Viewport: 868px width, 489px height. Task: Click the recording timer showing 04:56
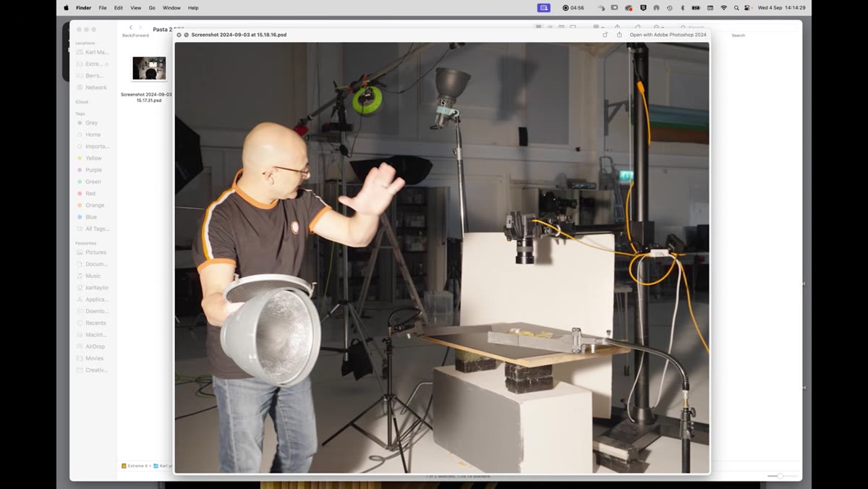[x=573, y=8]
